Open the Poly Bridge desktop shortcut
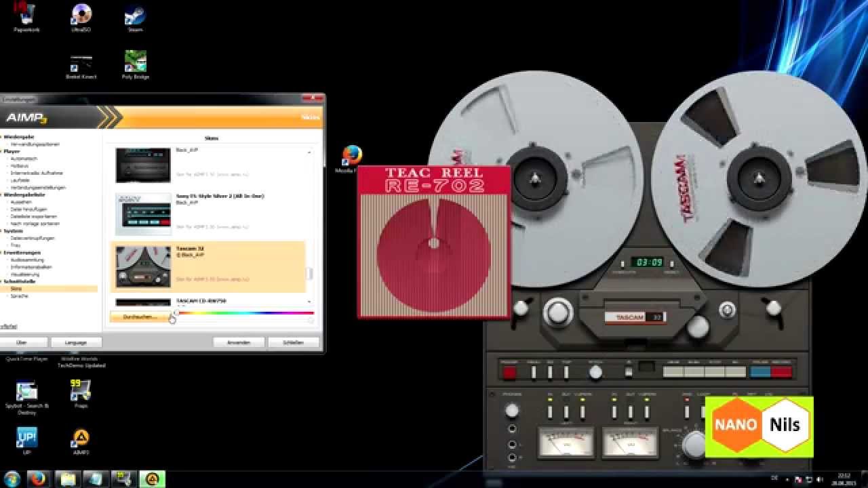 pos(135,65)
